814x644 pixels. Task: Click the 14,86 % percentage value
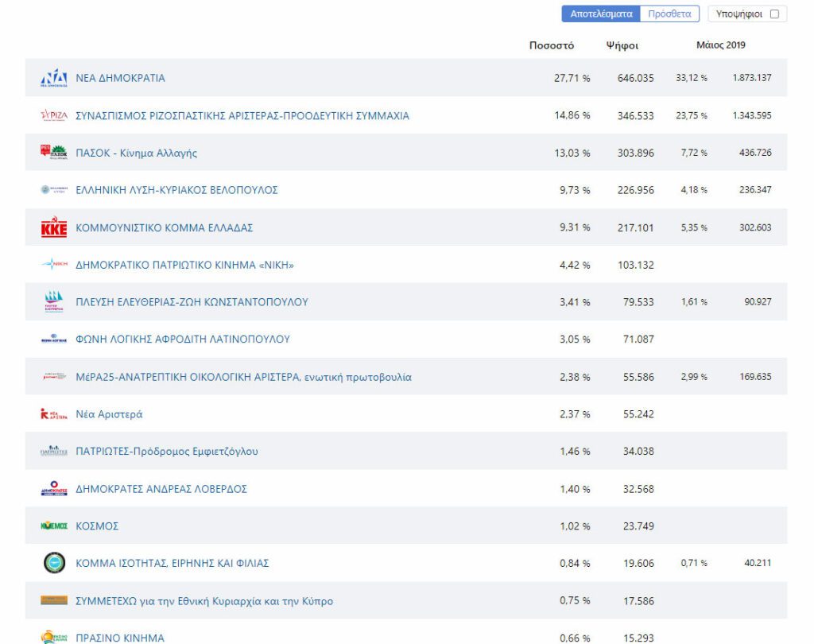tap(572, 115)
